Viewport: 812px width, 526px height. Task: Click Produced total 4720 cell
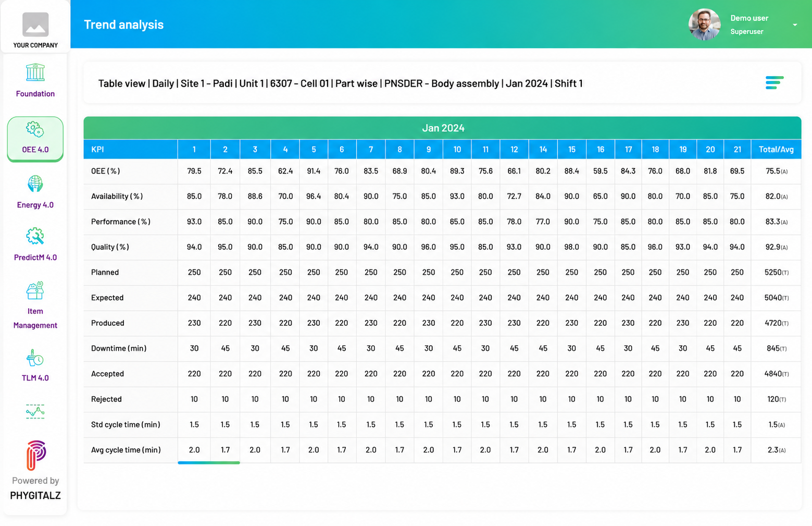(x=776, y=323)
